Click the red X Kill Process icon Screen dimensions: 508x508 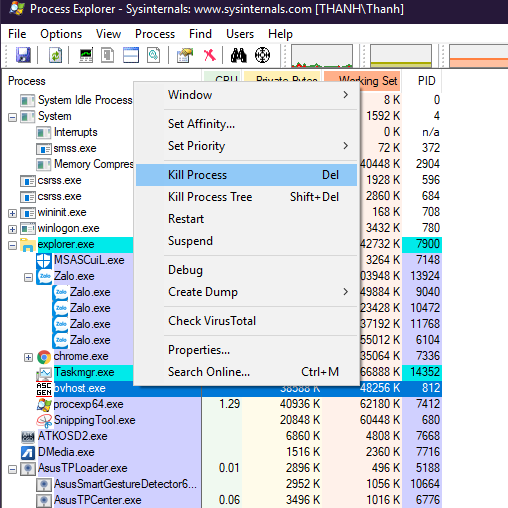210,55
